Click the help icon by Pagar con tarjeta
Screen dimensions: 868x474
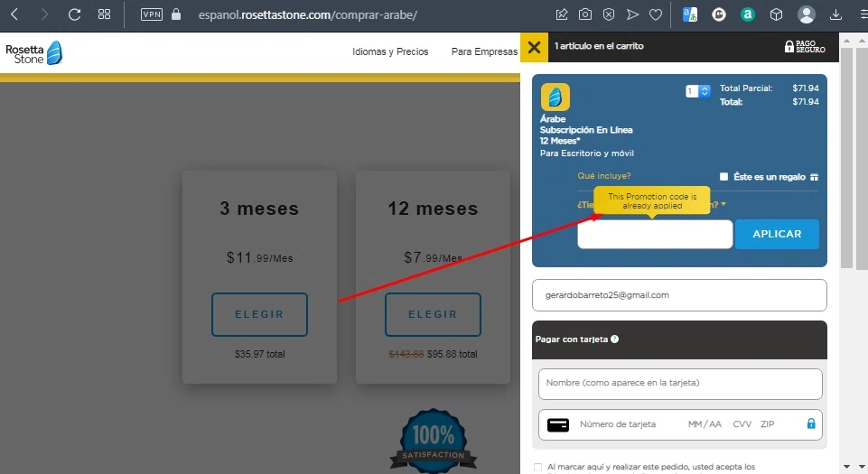tap(614, 339)
